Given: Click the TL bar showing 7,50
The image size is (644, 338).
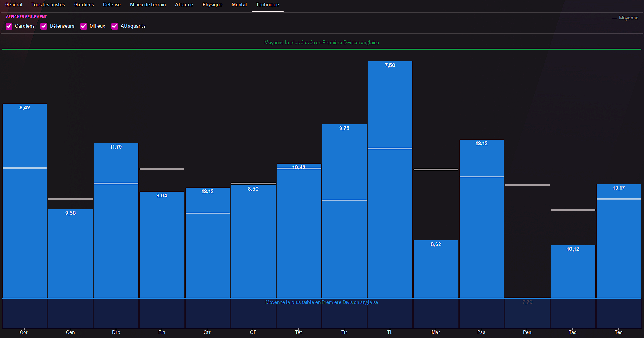Looking at the screenshot, I should (390, 180).
